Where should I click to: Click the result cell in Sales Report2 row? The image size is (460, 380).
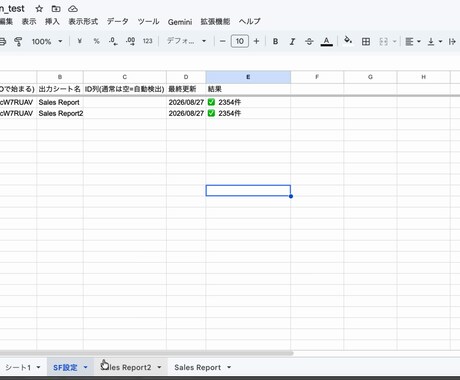click(248, 113)
